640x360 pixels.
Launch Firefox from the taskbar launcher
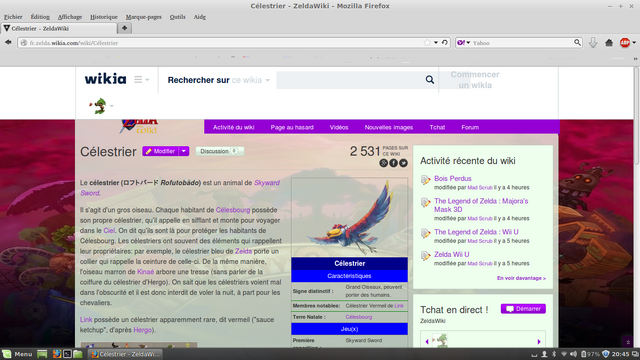point(57,354)
